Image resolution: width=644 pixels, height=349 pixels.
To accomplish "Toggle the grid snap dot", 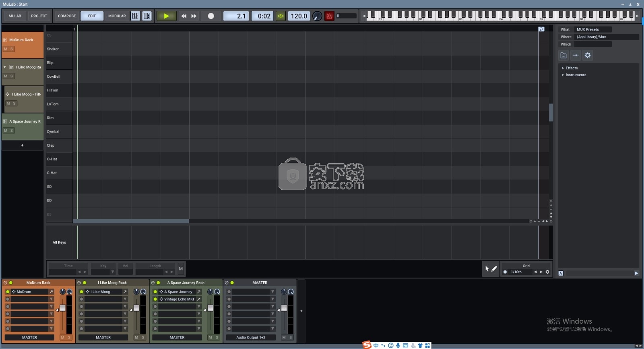I will [x=505, y=272].
